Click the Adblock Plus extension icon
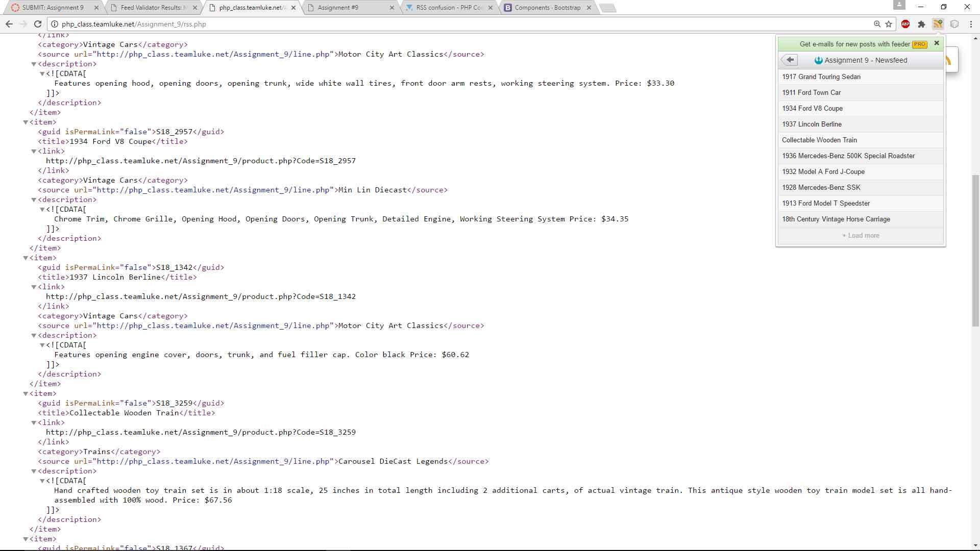The height and width of the screenshot is (551, 980). [905, 24]
